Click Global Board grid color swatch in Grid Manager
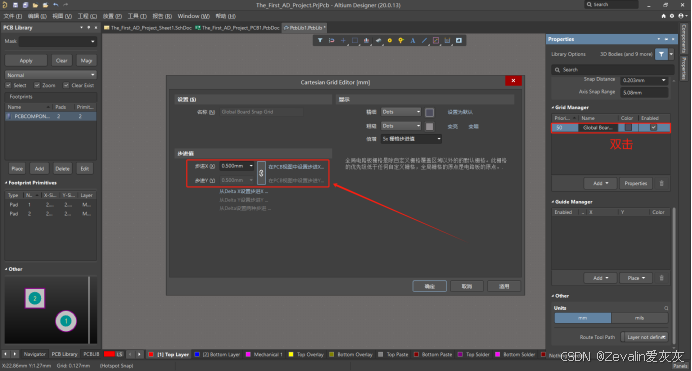 tap(628, 127)
